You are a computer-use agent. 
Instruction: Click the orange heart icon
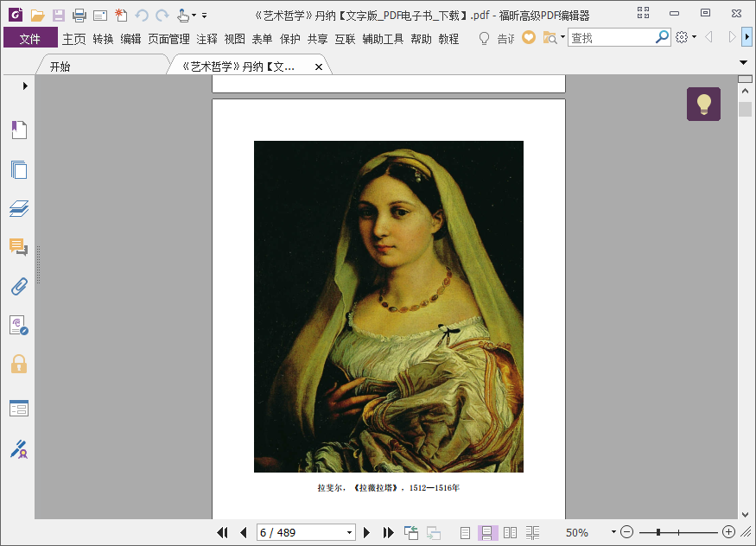tap(529, 37)
